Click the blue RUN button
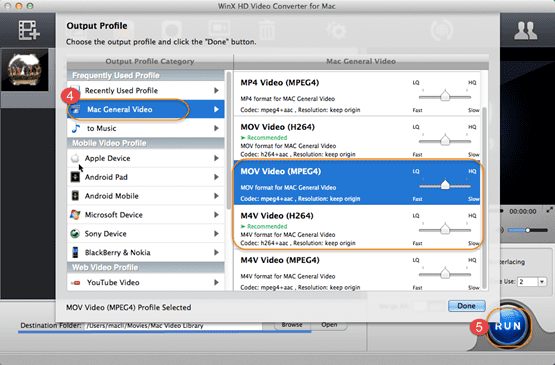Image resolution: width=555 pixels, height=365 pixels. [x=508, y=326]
